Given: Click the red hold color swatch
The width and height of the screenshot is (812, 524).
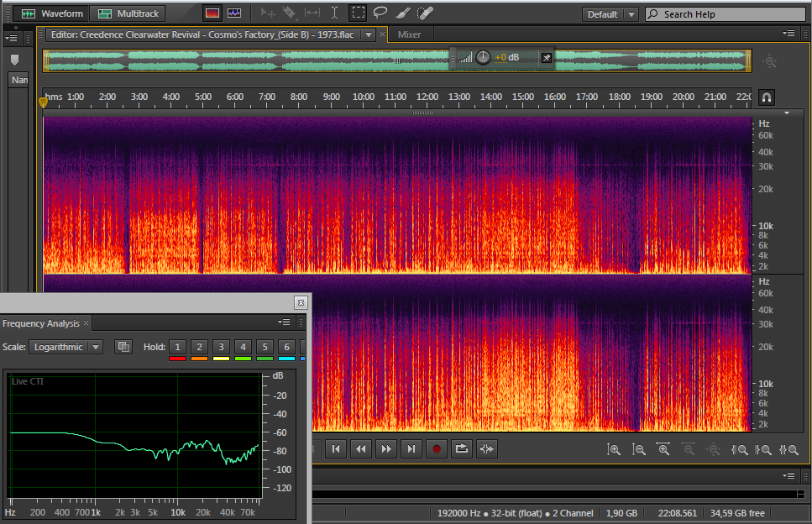Looking at the screenshot, I should click(178, 359).
